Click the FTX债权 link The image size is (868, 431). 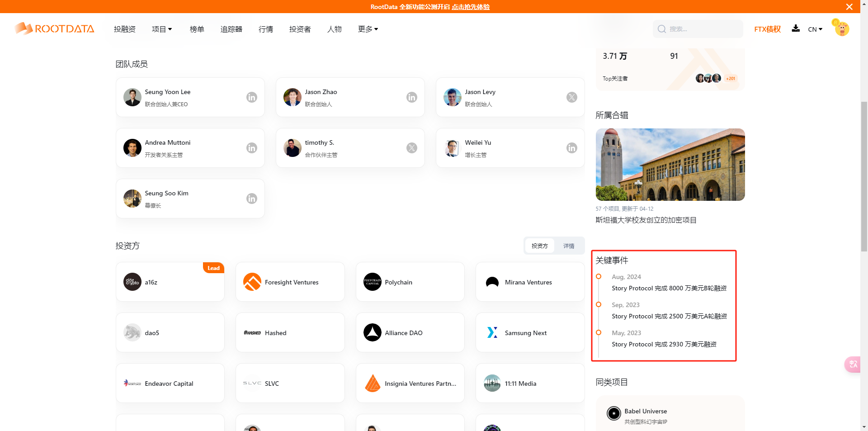pyautogui.click(x=767, y=29)
